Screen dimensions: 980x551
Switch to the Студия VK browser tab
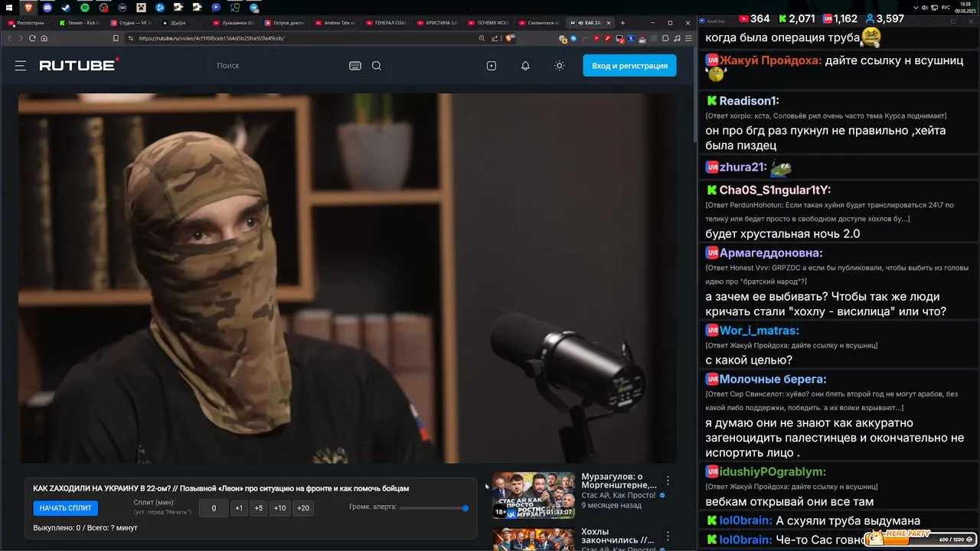(132, 23)
